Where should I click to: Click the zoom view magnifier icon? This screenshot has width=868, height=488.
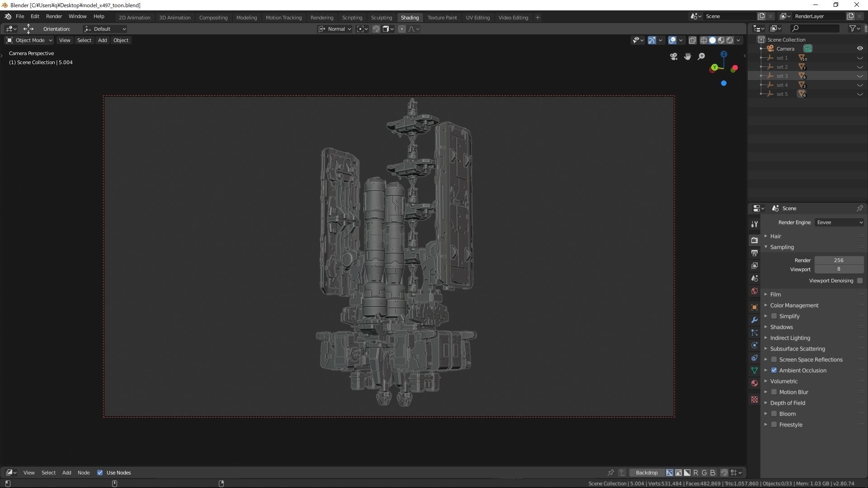[701, 56]
